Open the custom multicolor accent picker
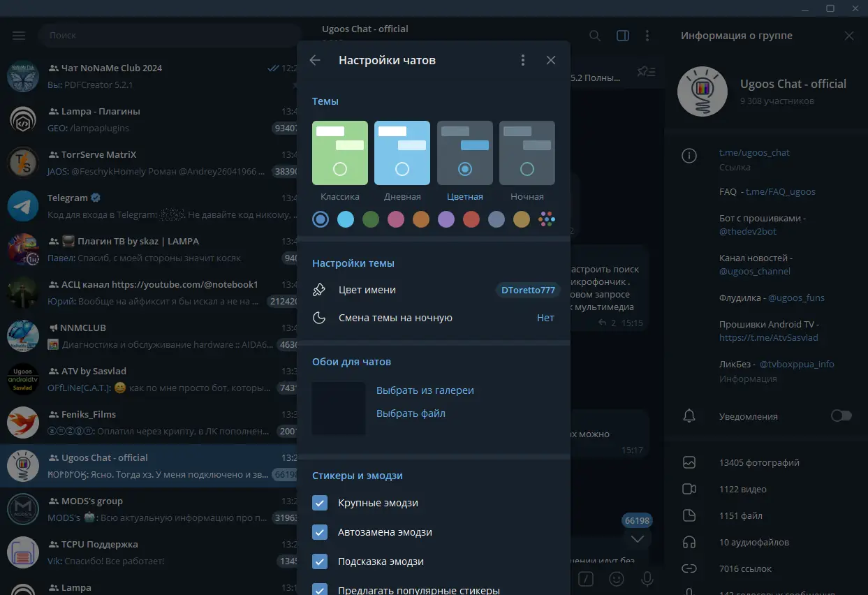This screenshot has height=595, width=868. tap(547, 219)
